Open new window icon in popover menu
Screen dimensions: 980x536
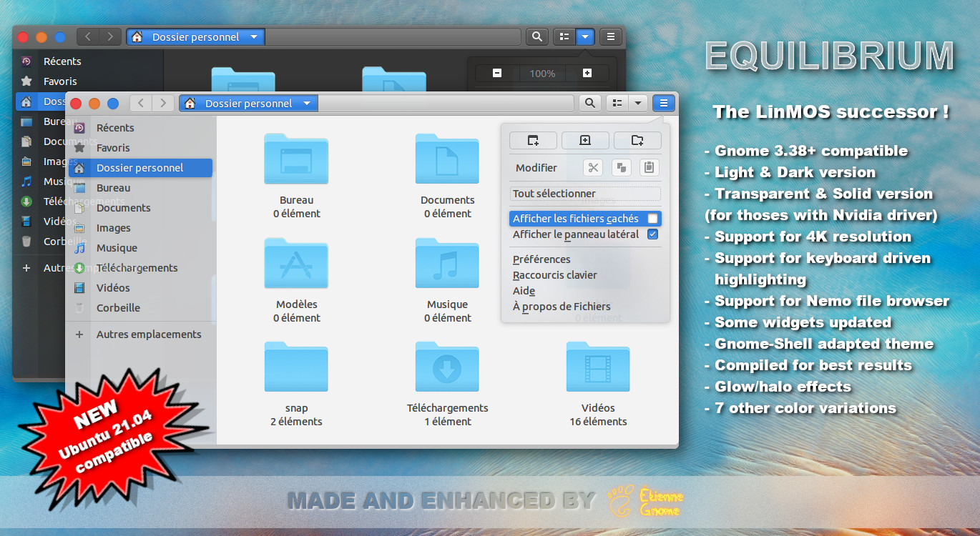pos(533,140)
